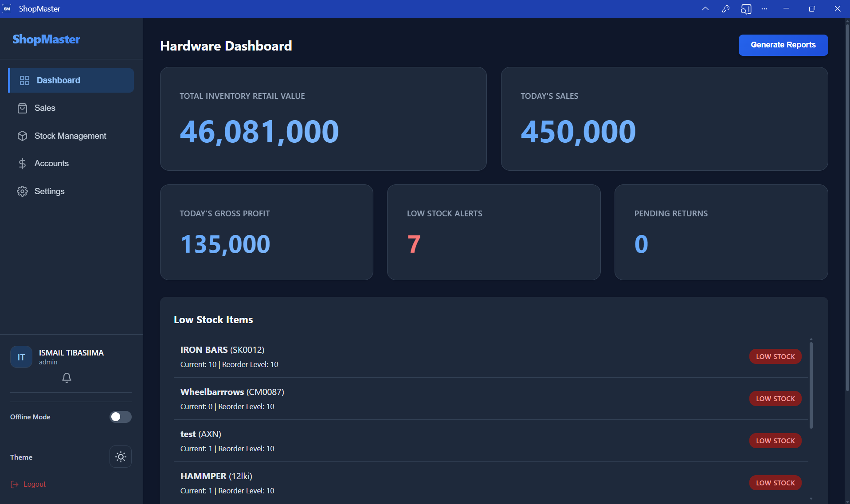
Task: Open Dashboard using the grid icon
Action: [x=24, y=80]
